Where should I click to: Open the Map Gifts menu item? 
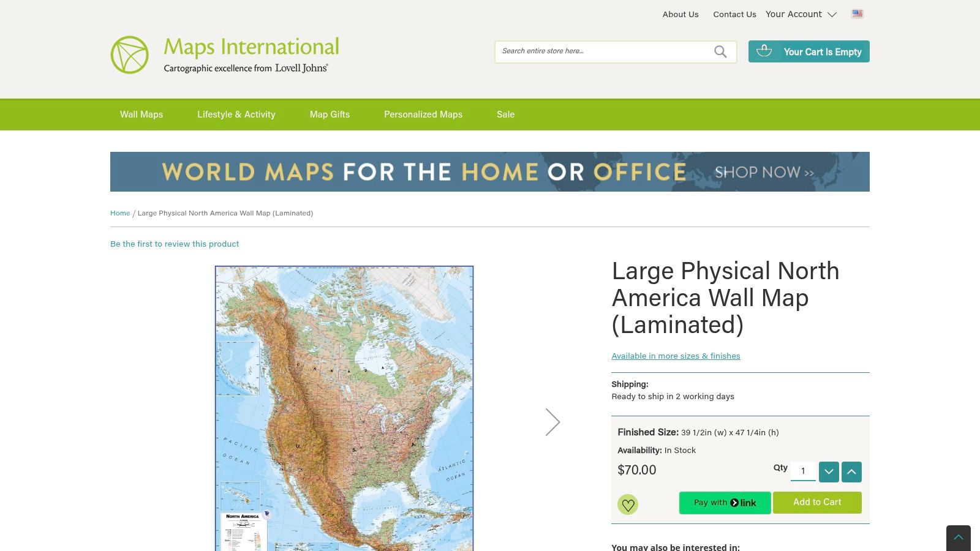(330, 114)
